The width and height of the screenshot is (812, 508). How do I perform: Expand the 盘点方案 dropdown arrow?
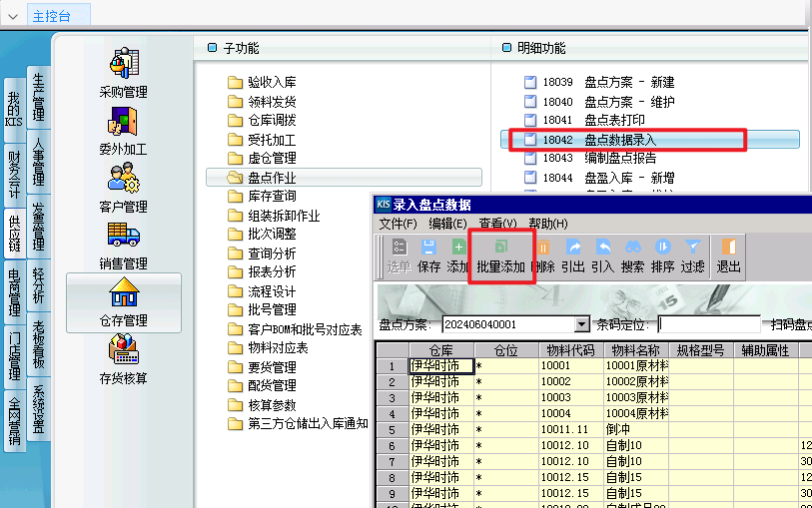tap(582, 324)
